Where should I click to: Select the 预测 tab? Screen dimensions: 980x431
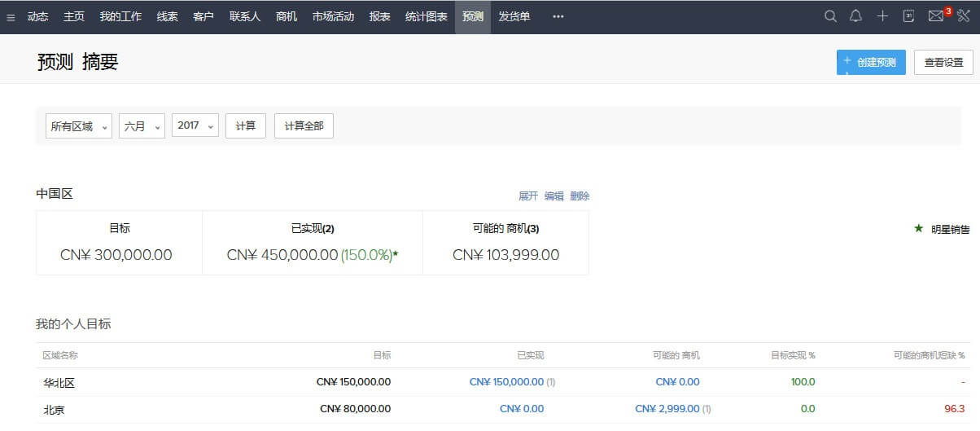click(x=473, y=16)
